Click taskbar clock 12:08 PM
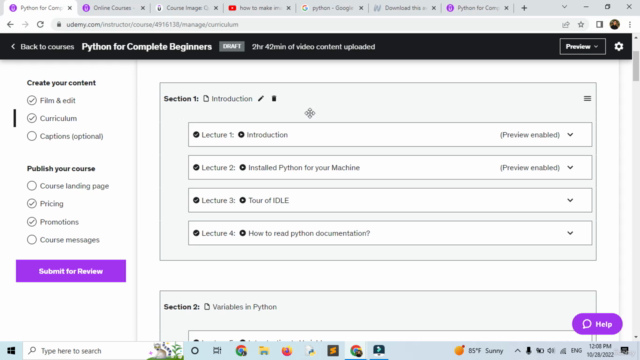The width and height of the screenshot is (640, 360). pyautogui.click(x=600, y=351)
